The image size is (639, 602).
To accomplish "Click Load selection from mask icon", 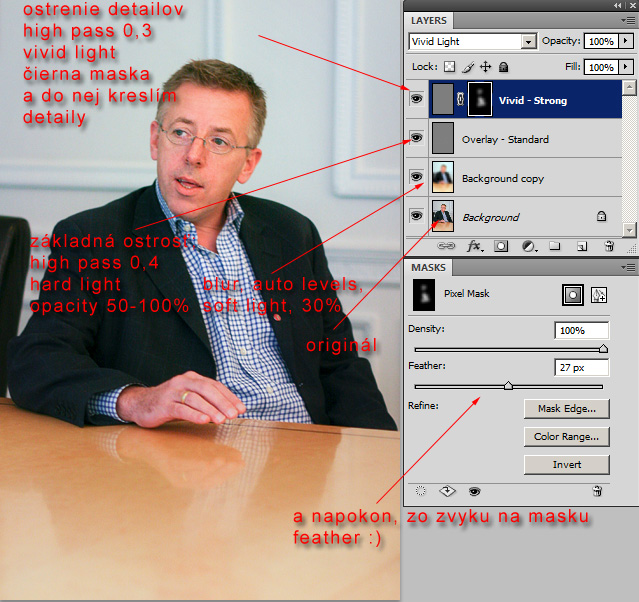I will point(420,491).
